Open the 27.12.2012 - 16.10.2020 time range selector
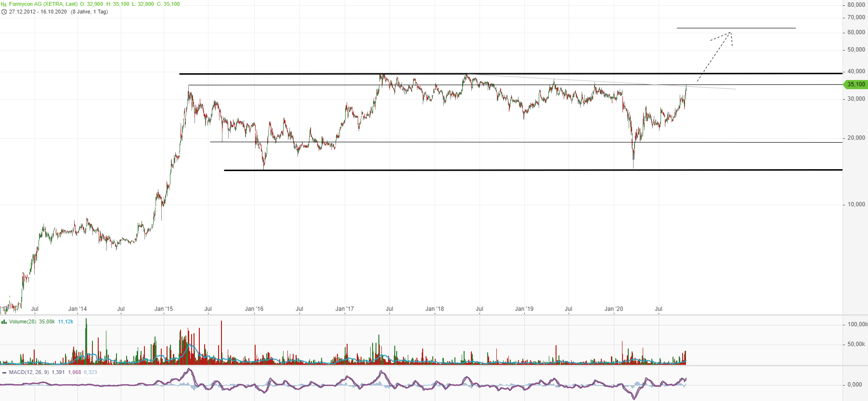 (38, 12)
